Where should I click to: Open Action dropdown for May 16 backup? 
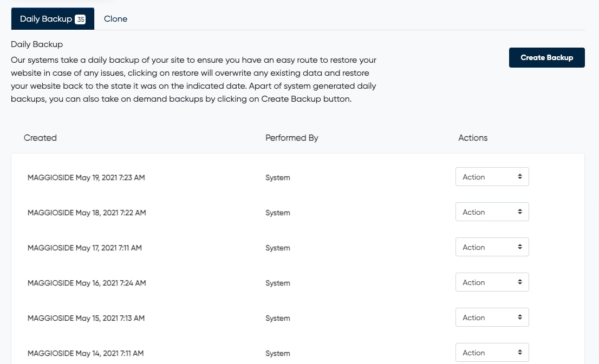[492, 282]
